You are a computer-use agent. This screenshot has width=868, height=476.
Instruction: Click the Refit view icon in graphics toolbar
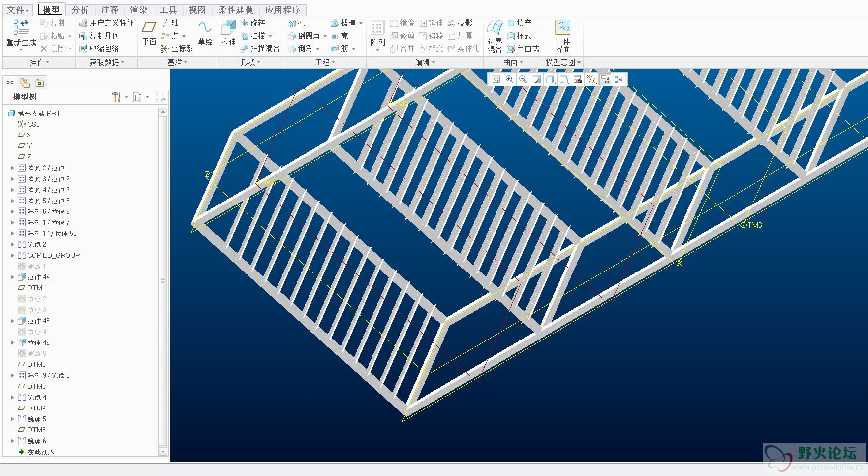click(x=496, y=79)
